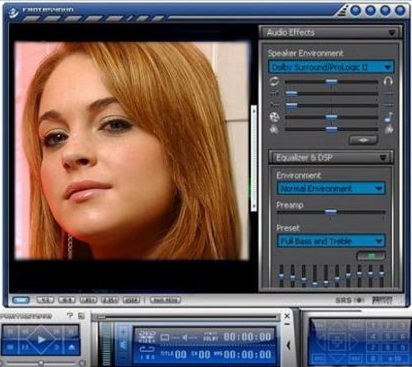Toggle the highlighted first mode button in the bottom bar

click(x=21, y=300)
